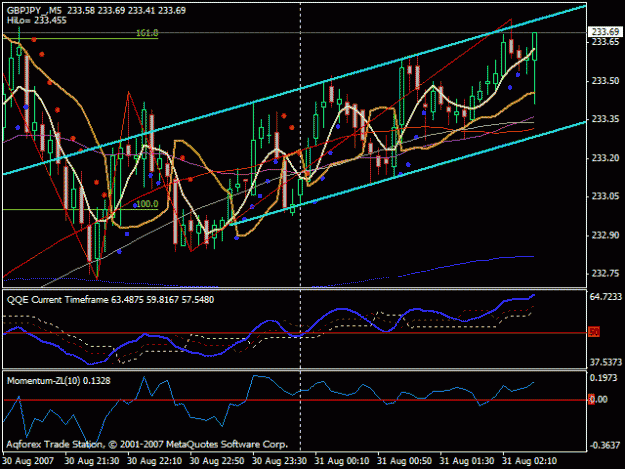625x469 pixels.
Task: Click the QQE scale value 37.5373
Action: [x=605, y=362]
